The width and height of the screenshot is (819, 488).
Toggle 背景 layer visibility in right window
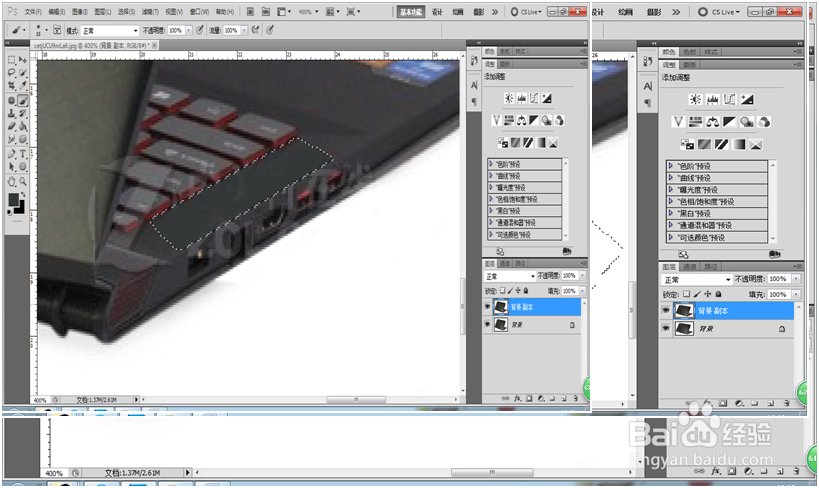[x=665, y=329]
